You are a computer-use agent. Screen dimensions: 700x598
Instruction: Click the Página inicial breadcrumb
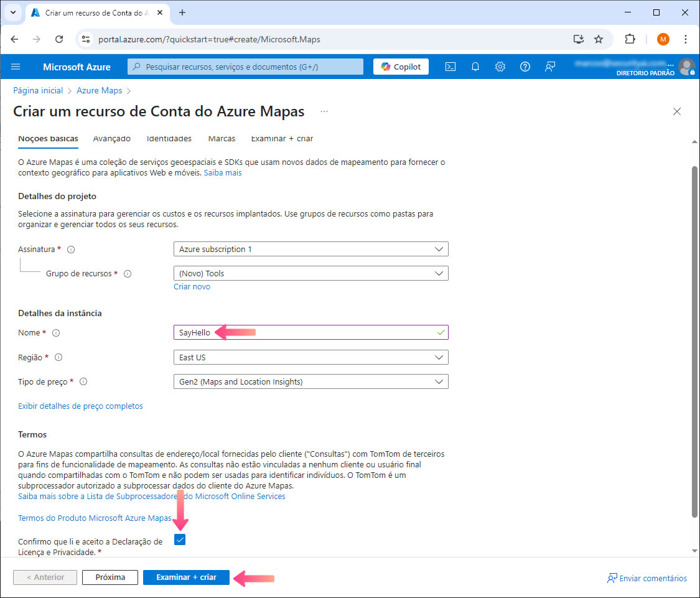pyautogui.click(x=38, y=91)
